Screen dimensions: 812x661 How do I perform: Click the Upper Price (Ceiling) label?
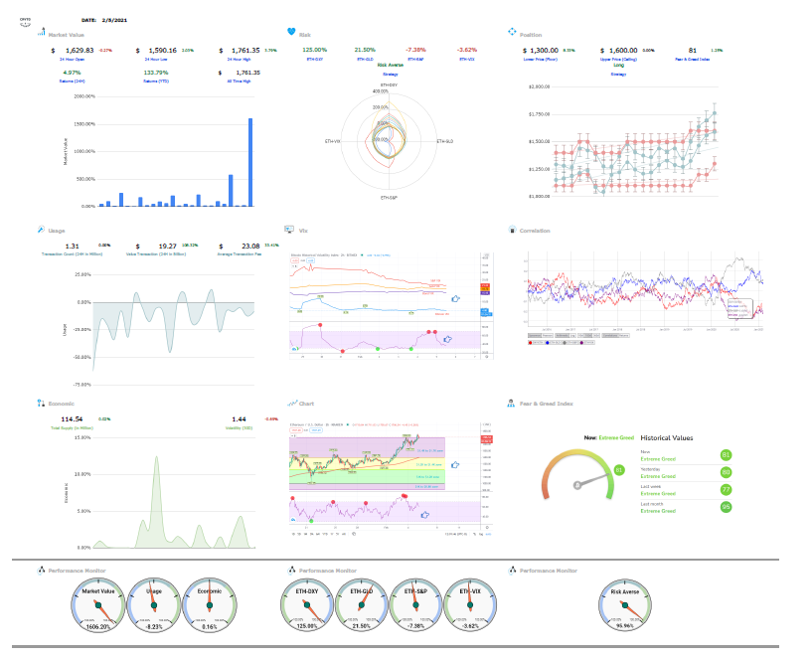tap(618, 60)
